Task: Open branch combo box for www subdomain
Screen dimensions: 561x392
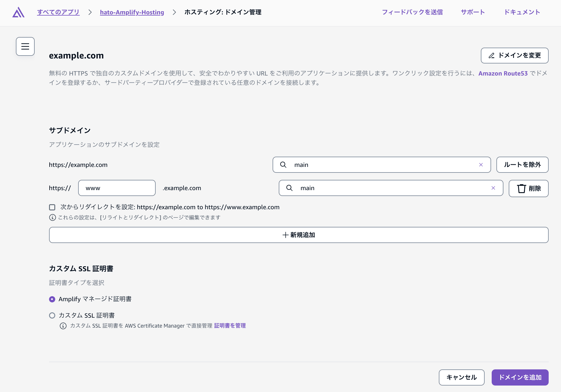Action: click(391, 188)
